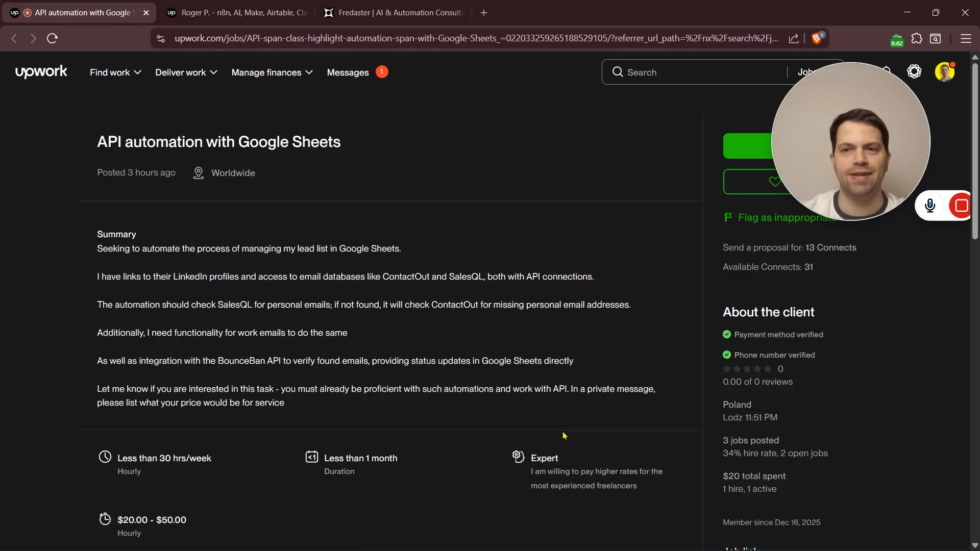Reload the page with refresh icon

tap(52, 39)
